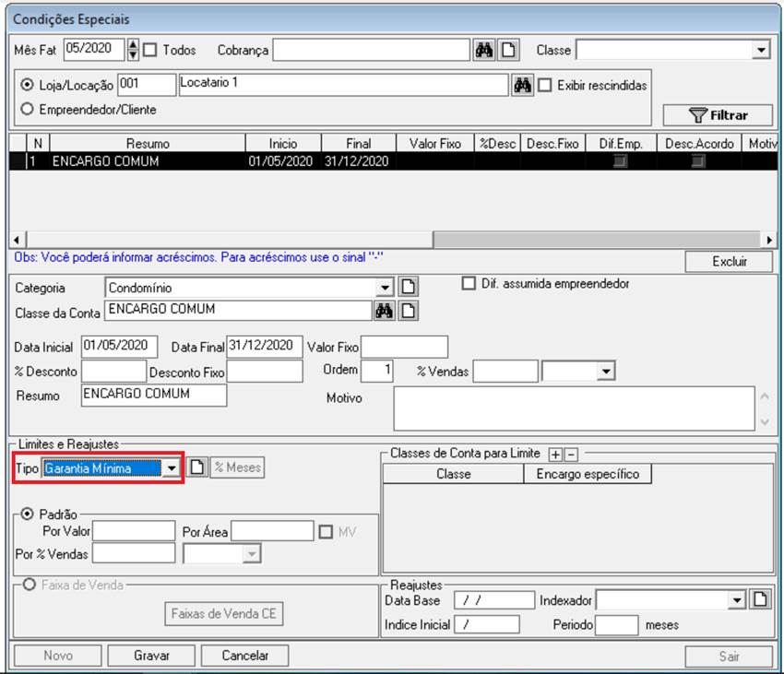
Task: Click the Desconto Fixo input field
Action: (265, 372)
